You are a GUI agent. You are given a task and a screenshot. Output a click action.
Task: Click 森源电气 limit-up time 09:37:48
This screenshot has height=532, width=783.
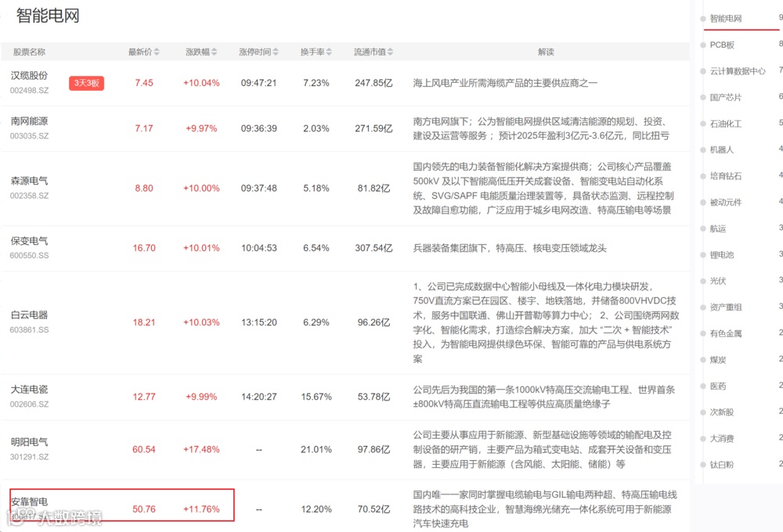click(x=258, y=188)
